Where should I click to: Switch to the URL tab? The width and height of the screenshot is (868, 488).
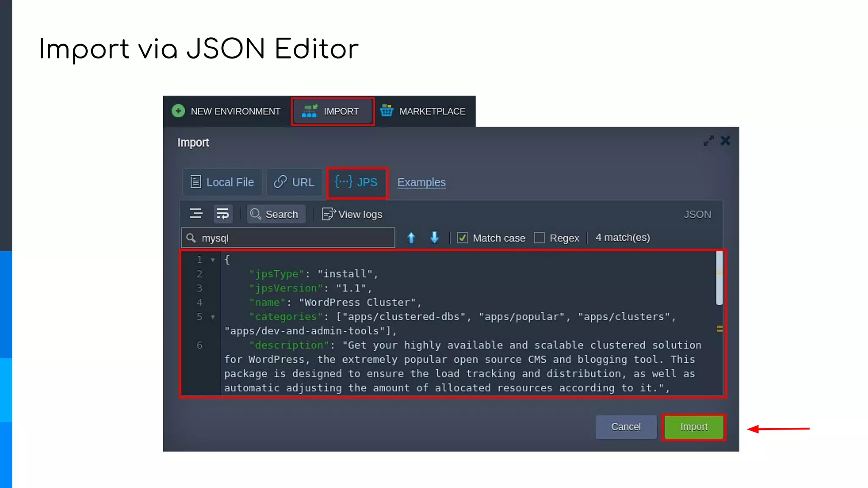click(294, 182)
